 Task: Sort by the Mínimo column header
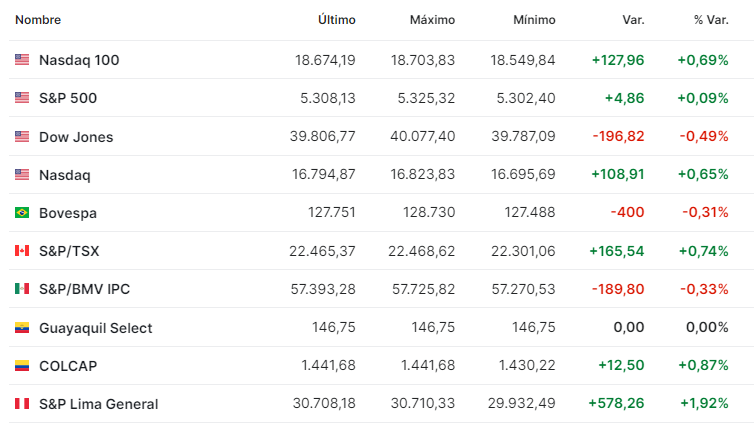pos(534,20)
